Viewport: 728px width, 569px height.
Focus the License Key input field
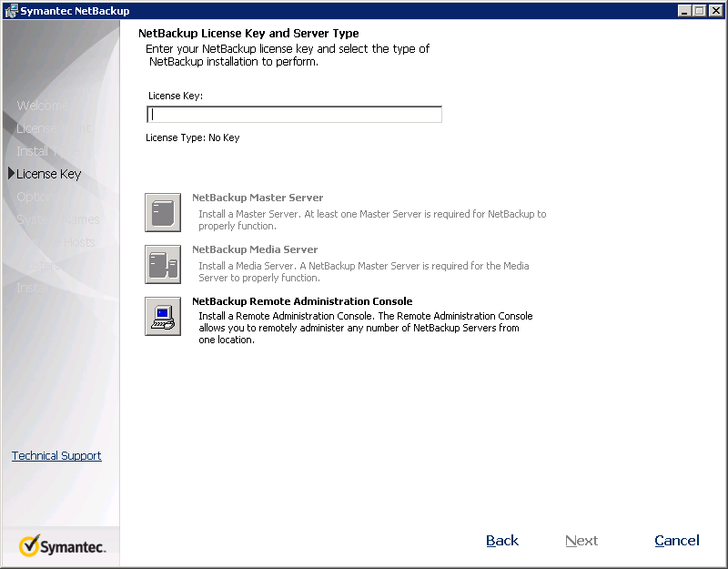294,115
